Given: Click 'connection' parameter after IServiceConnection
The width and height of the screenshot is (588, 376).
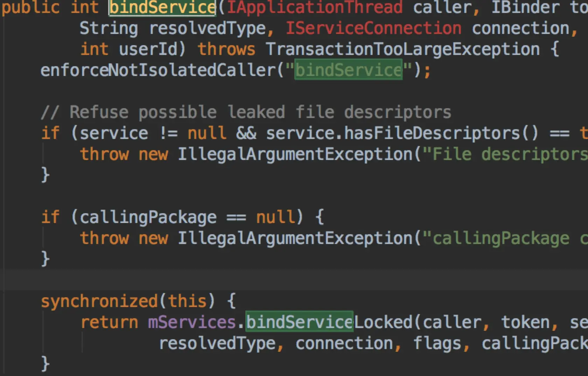Looking at the screenshot, I should click(x=521, y=28).
